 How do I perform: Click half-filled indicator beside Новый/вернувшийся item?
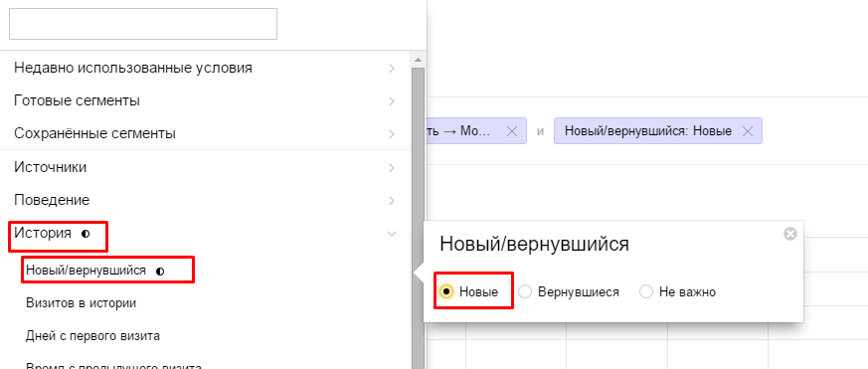pyautogui.click(x=160, y=272)
